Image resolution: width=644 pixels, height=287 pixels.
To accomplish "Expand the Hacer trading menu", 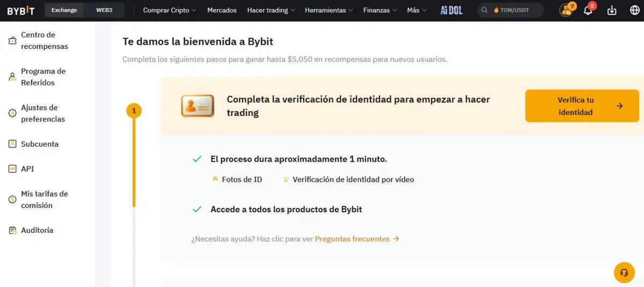I will point(271,10).
